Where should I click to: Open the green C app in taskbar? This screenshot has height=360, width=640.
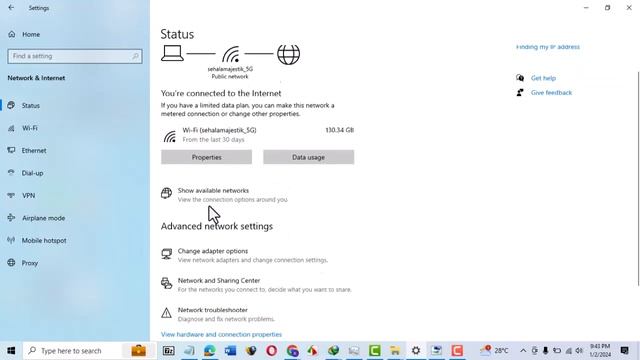tap(374, 351)
